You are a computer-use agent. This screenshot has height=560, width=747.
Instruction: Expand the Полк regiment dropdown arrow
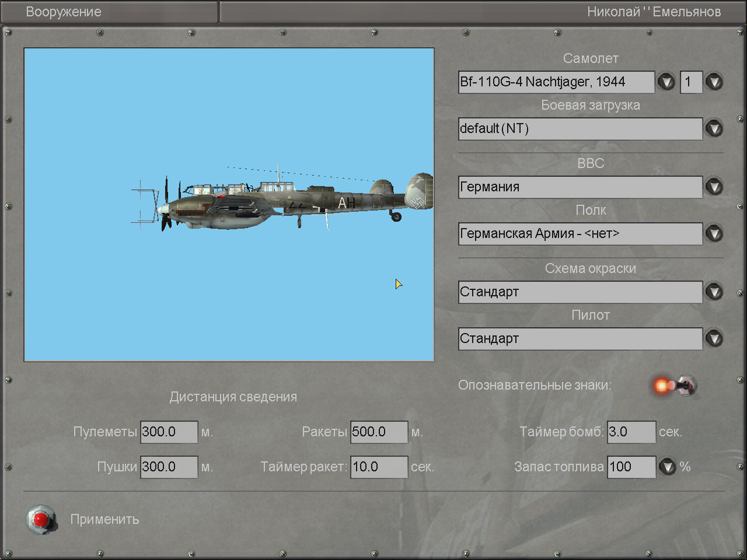tap(714, 233)
